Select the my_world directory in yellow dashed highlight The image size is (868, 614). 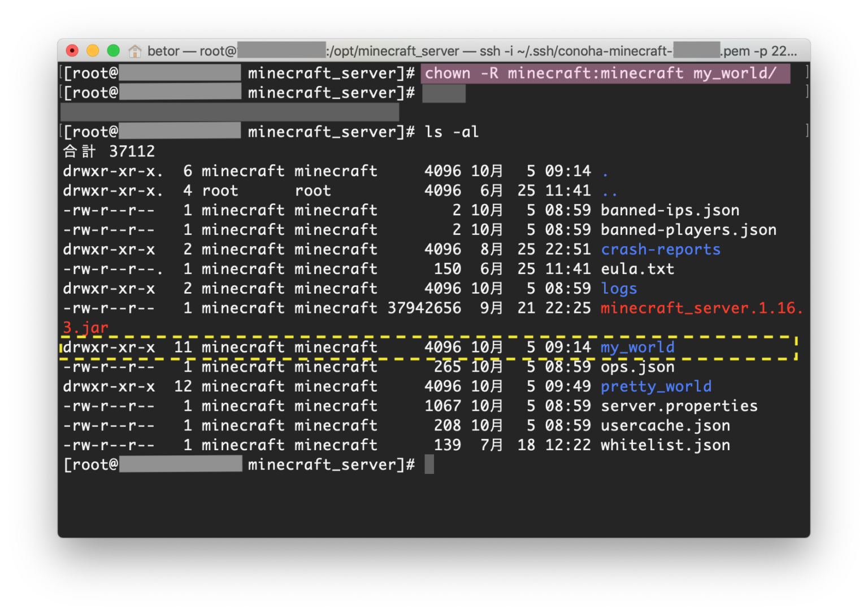(x=637, y=347)
